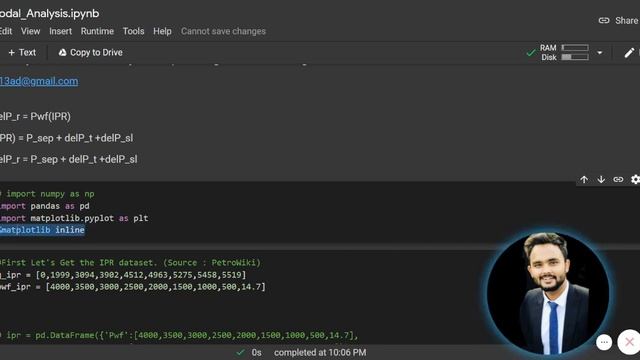Expand the runtime resources dropdown arrow
Image resolution: width=640 pixels, height=360 pixels.
(x=600, y=53)
